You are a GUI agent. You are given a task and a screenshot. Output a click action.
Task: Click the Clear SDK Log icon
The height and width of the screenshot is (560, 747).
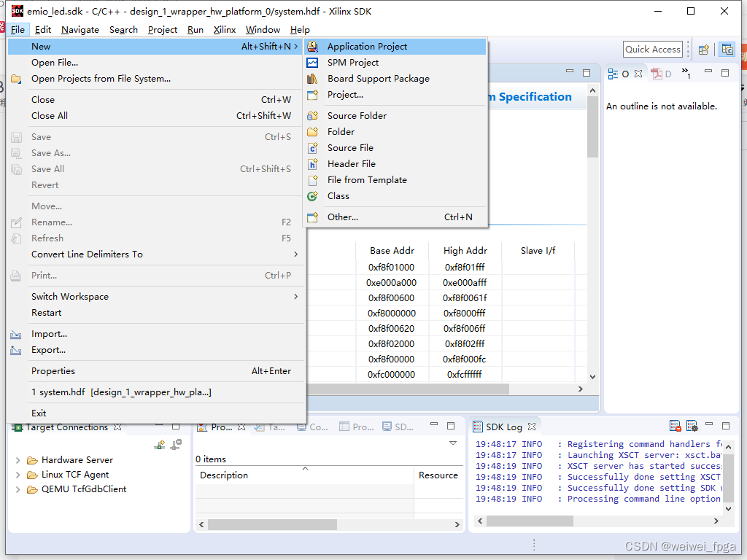(x=675, y=426)
